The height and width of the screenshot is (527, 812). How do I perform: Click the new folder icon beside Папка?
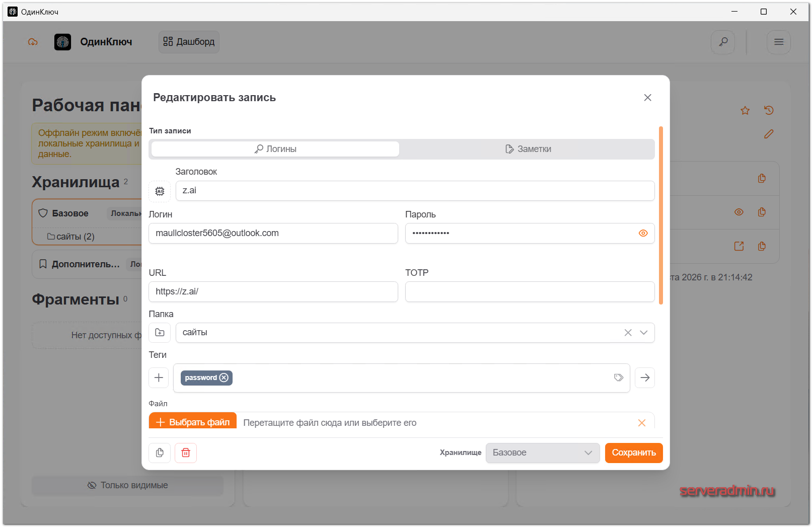[160, 333]
